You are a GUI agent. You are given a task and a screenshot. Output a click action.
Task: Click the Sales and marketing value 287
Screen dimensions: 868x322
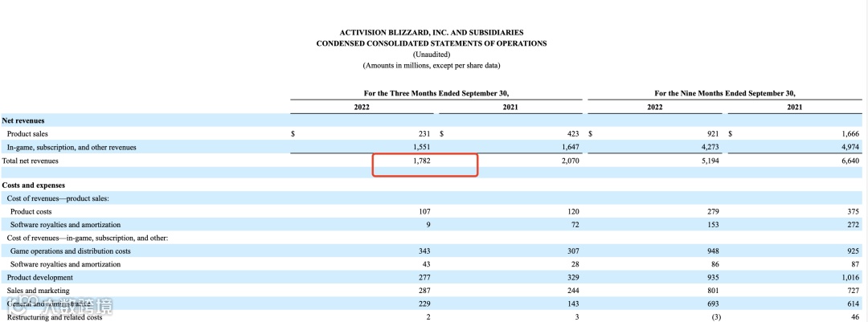click(425, 291)
